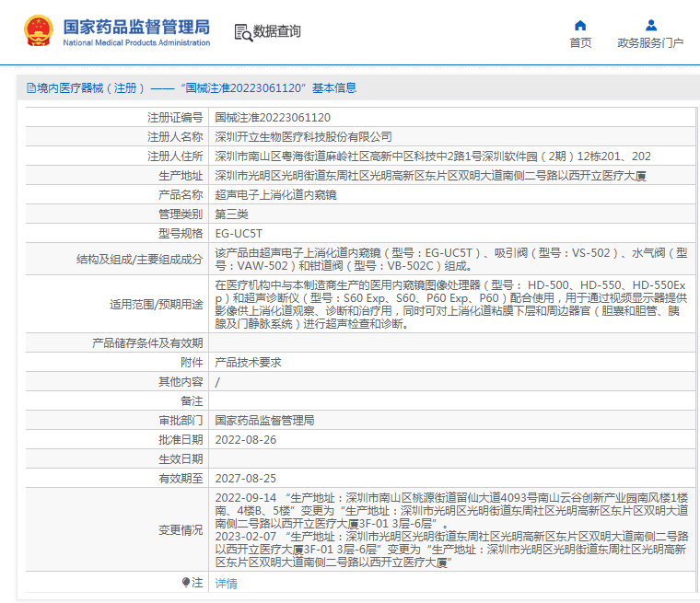
Task: Open the 数据查询 search icon
Action: [243, 32]
